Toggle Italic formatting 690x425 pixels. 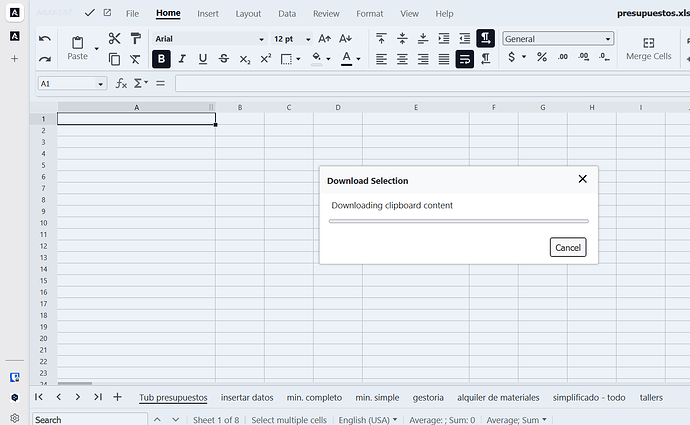(182, 59)
